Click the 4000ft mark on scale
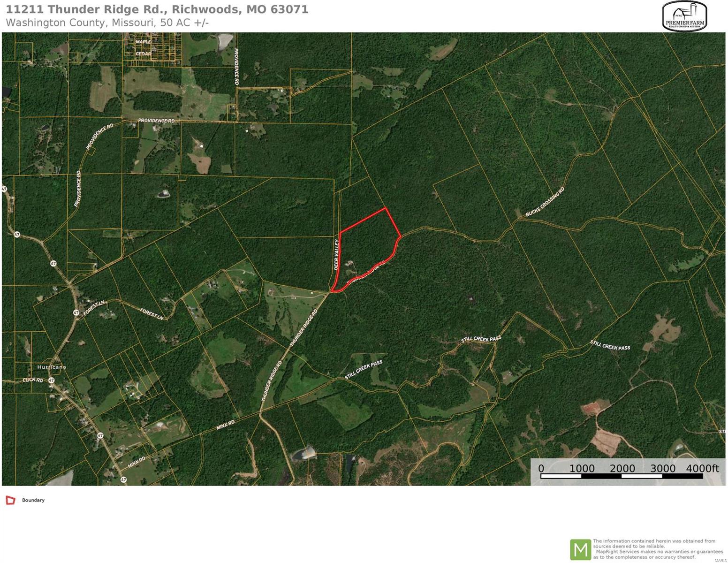 click(x=702, y=468)
